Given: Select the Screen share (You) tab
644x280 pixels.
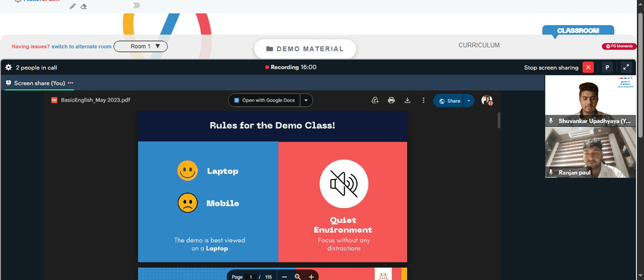Looking at the screenshot, I should (39, 83).
